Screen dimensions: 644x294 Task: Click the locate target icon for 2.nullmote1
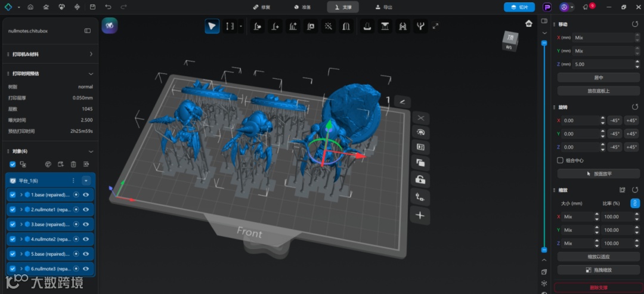point(76,209)
